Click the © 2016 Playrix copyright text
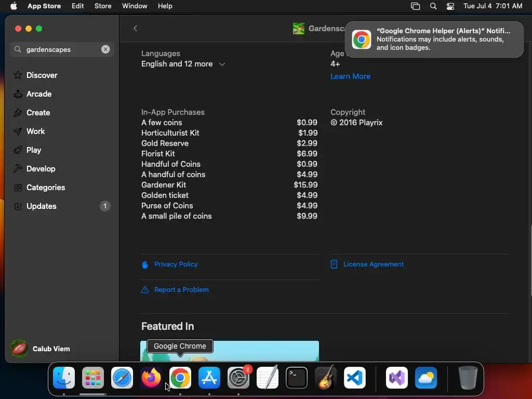Screen dimensions: 532x399 tap(356, 123)
